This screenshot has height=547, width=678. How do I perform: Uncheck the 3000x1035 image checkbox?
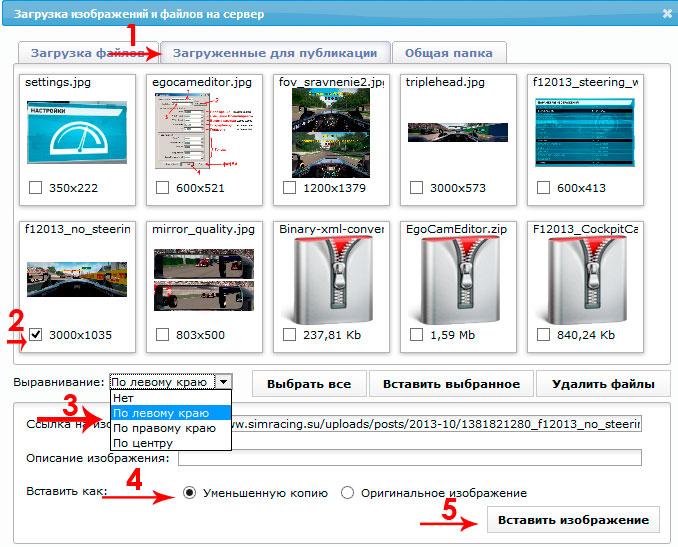coord(36,335)
